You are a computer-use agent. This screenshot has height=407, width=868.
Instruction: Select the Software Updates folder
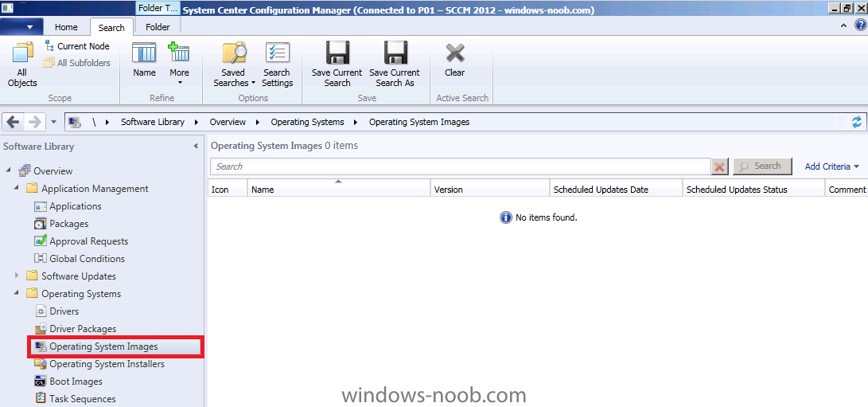click(x=79, y=276)
